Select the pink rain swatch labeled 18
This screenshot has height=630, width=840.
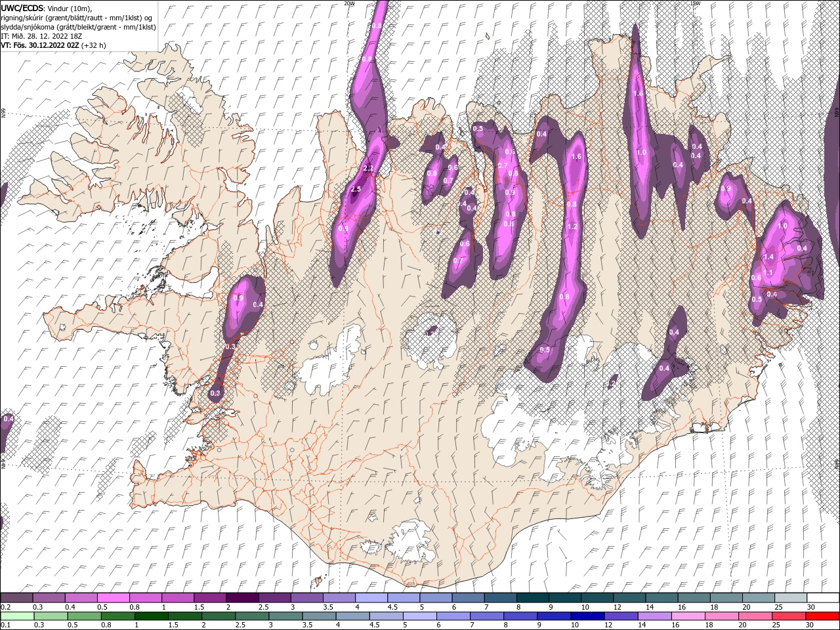[x=722, y=616]
